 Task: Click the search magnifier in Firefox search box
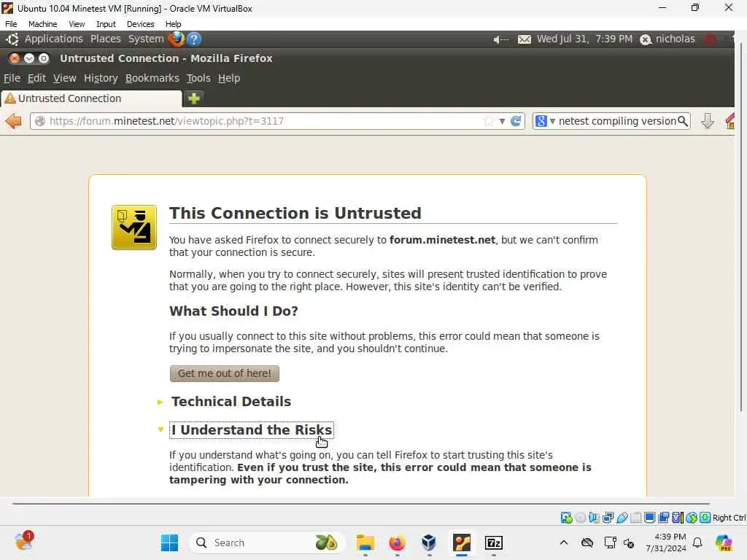pyautogui.click(x=683, y=121)
